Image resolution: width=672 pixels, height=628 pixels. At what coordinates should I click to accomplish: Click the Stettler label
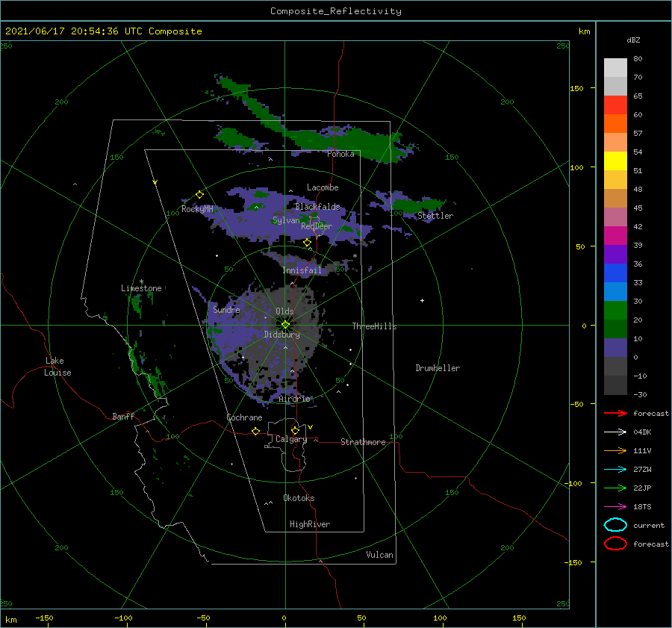(435, 216)
